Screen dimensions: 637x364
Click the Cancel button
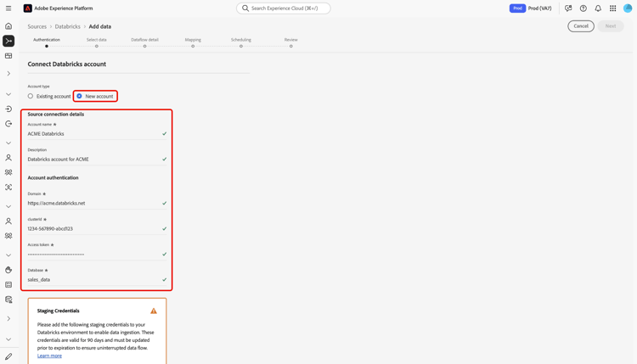pos(581,26)
